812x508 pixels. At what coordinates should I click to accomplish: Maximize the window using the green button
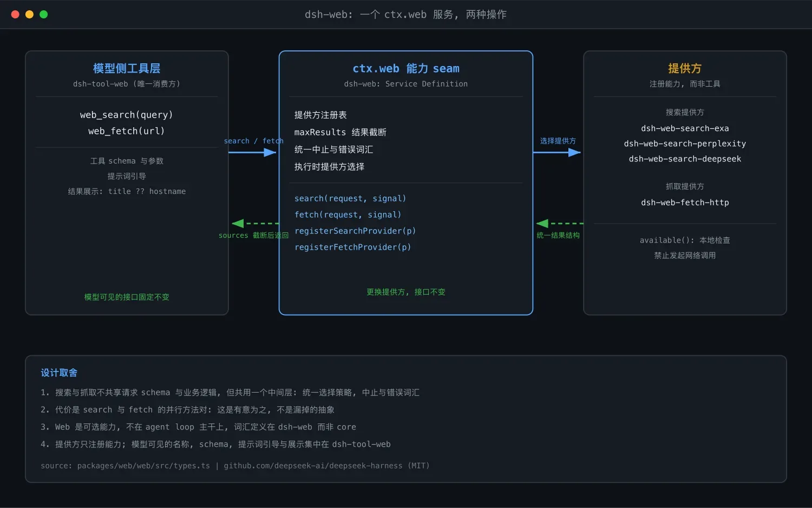(x=44, y=15)
